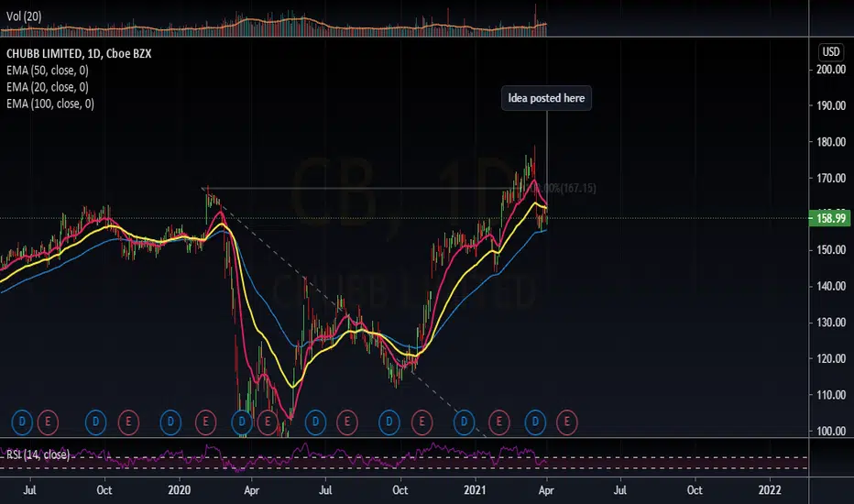The image size is (854, 504).
Task: Click the Vol (20) indicator label
Action: tap(24, 16)
